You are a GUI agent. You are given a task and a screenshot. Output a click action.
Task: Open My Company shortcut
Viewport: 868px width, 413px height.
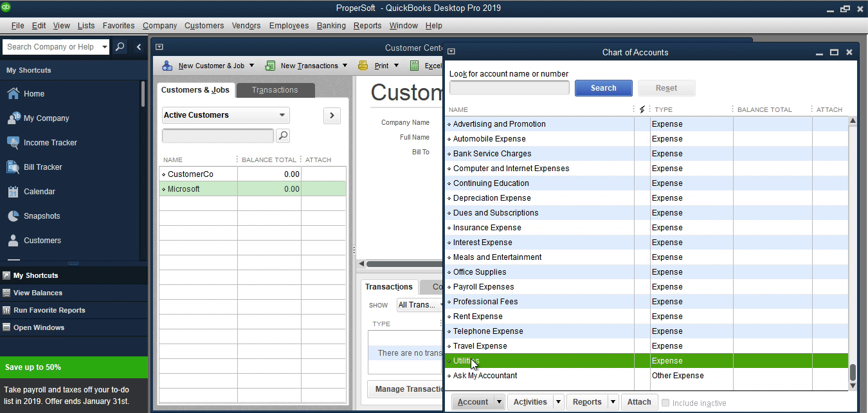click(37, 118)
